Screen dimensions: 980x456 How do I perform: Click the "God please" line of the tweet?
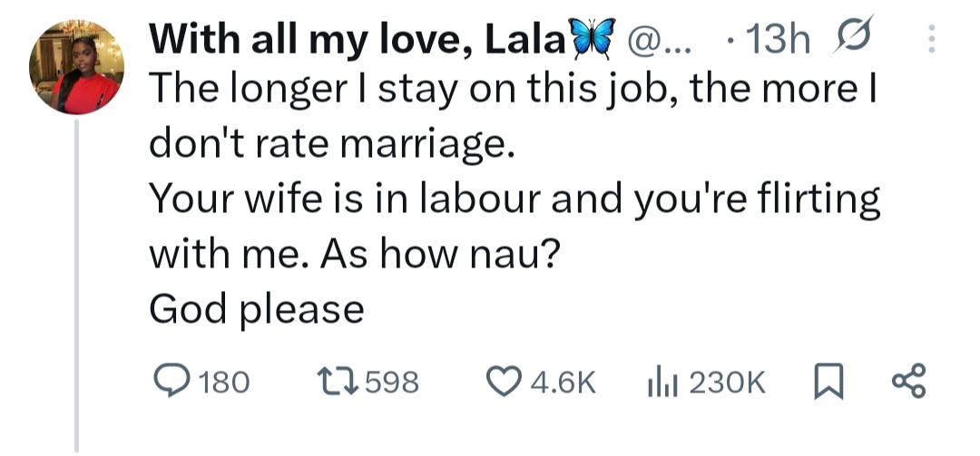[257, 311]
